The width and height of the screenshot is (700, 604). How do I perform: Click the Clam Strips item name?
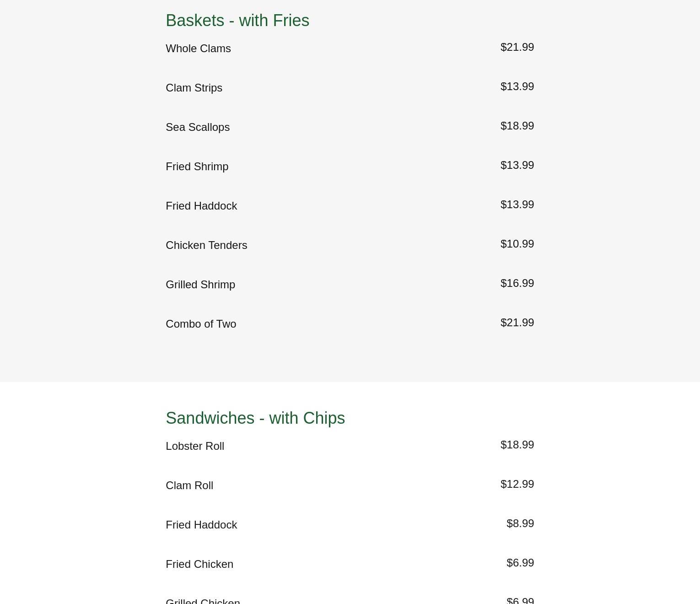click(194, 88)
